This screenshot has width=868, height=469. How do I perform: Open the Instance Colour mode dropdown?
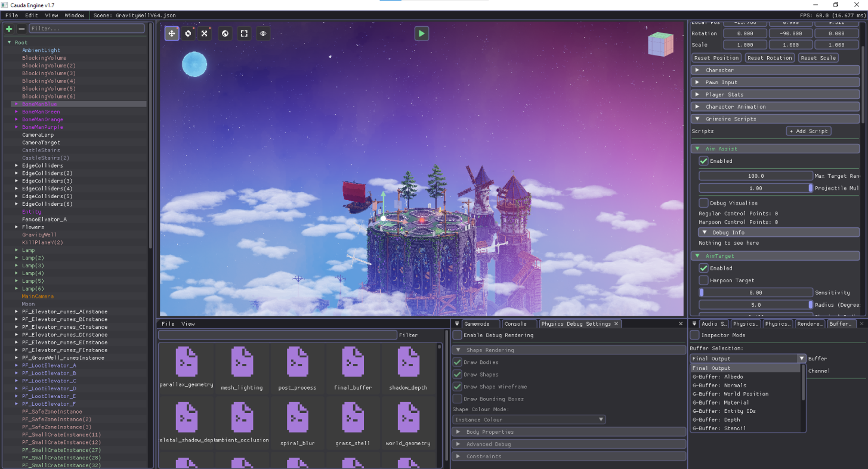point(529,419)
